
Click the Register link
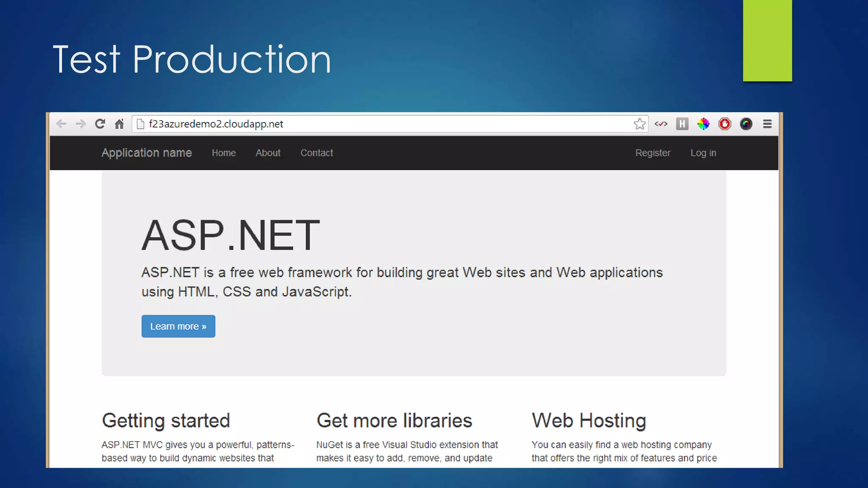click(653, 153)
